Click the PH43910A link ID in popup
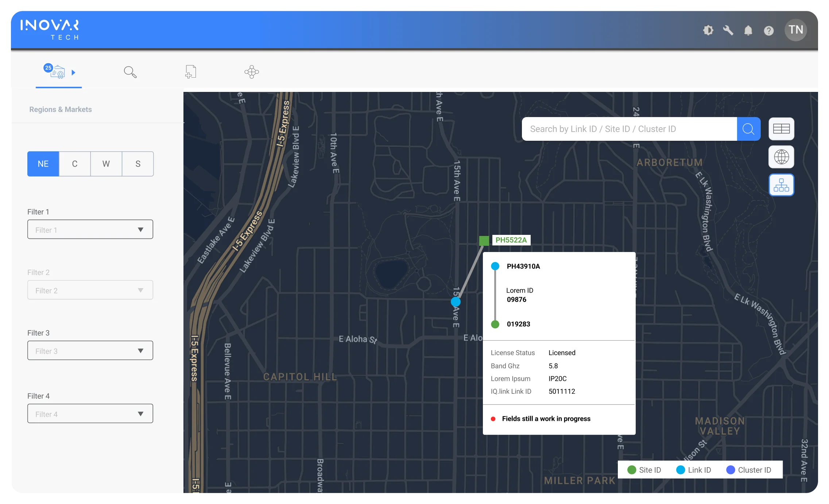The width and height of the screenshot is (829, 504). pyautogui.click(x=523, y=266)
